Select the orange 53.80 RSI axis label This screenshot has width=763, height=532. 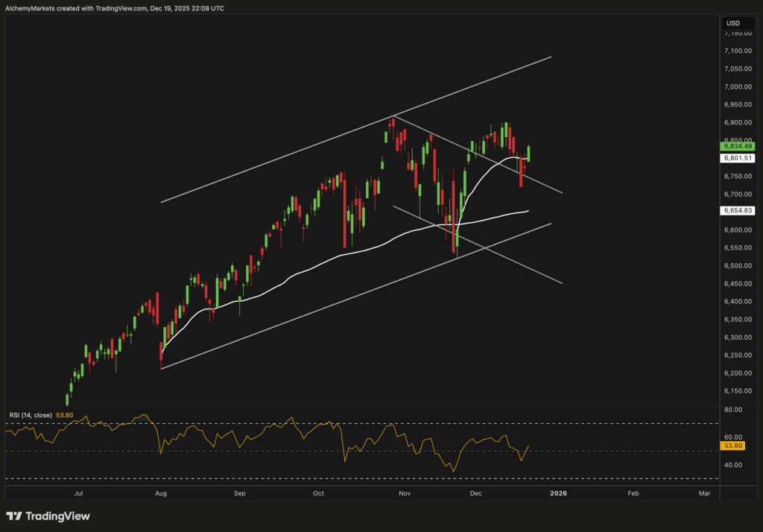coord(733,446)
